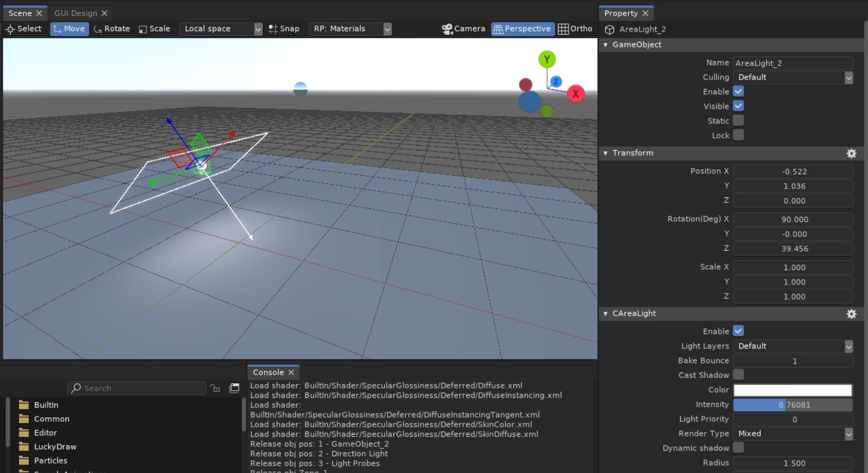Click the AreaLight_2 object cube icon

(610, 29)
